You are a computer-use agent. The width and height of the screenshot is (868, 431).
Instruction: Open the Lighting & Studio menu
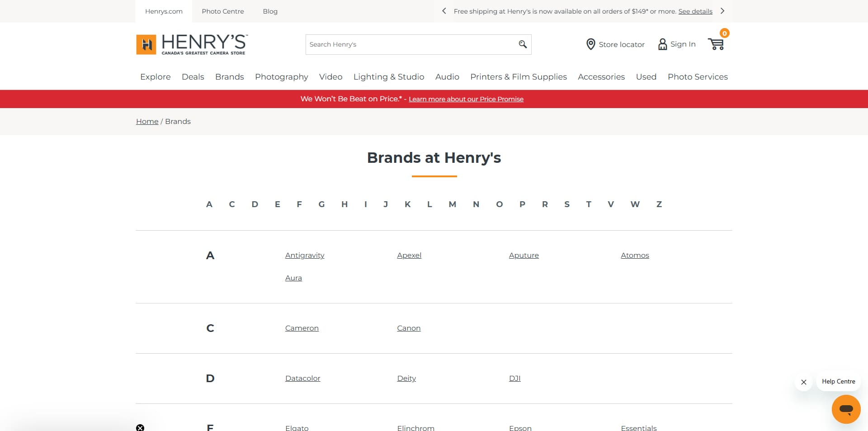pyautogui.click(x=389, y=77)
